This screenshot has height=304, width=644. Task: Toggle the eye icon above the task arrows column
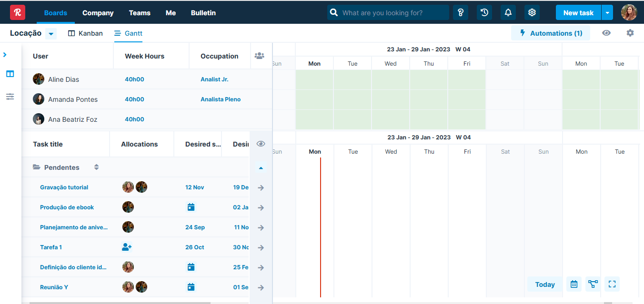click(x=261, y=143)
